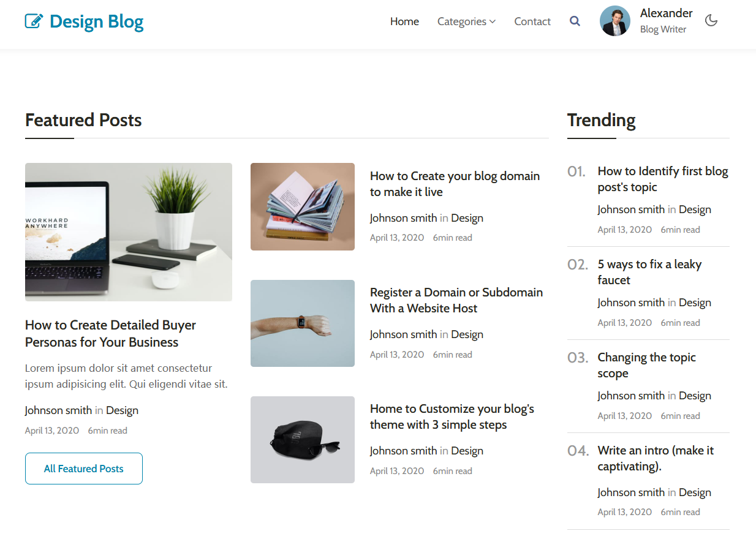Toggle dark mode with the moon icon
This screenshot has width=756, height=550.
click(711, 21)
